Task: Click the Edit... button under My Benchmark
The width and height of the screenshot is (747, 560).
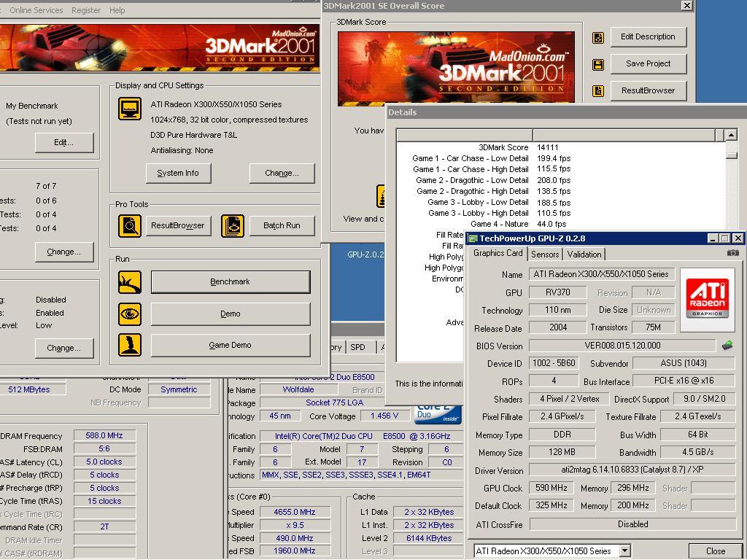Action: click(x=64, y=142)
